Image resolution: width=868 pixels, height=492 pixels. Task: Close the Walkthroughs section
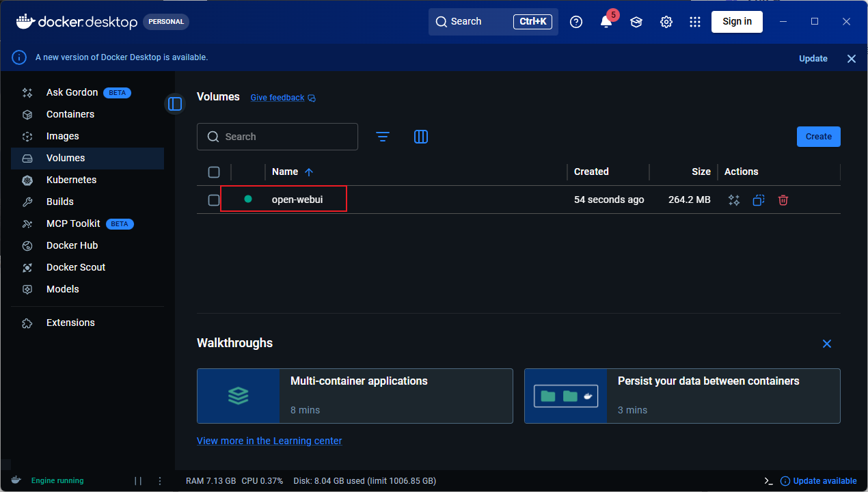point(827,344)
